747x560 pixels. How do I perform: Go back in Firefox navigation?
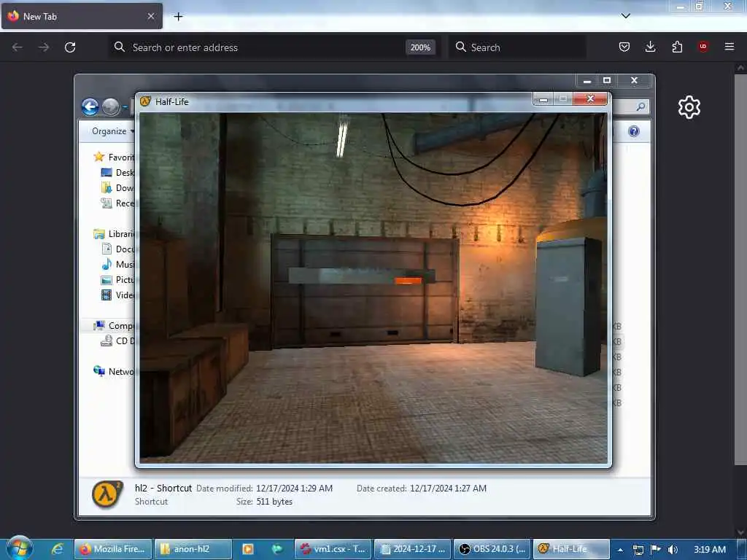(18, 47)
